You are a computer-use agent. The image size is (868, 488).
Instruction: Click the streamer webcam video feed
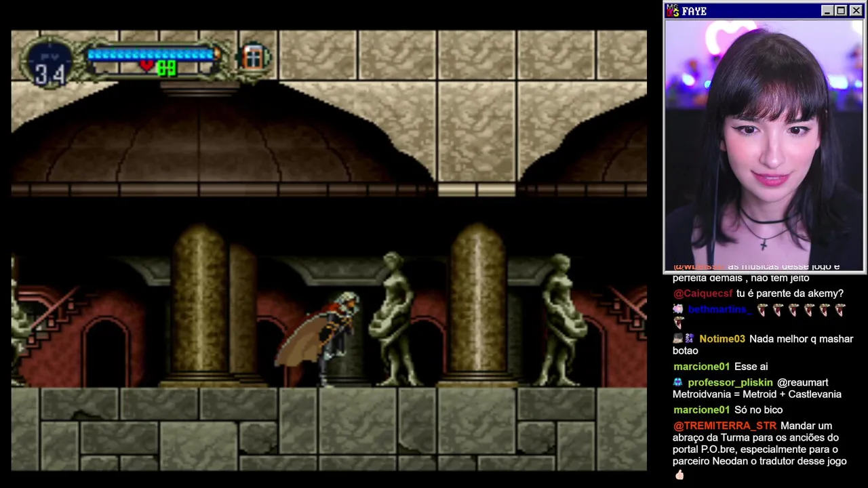coord(764,145)
